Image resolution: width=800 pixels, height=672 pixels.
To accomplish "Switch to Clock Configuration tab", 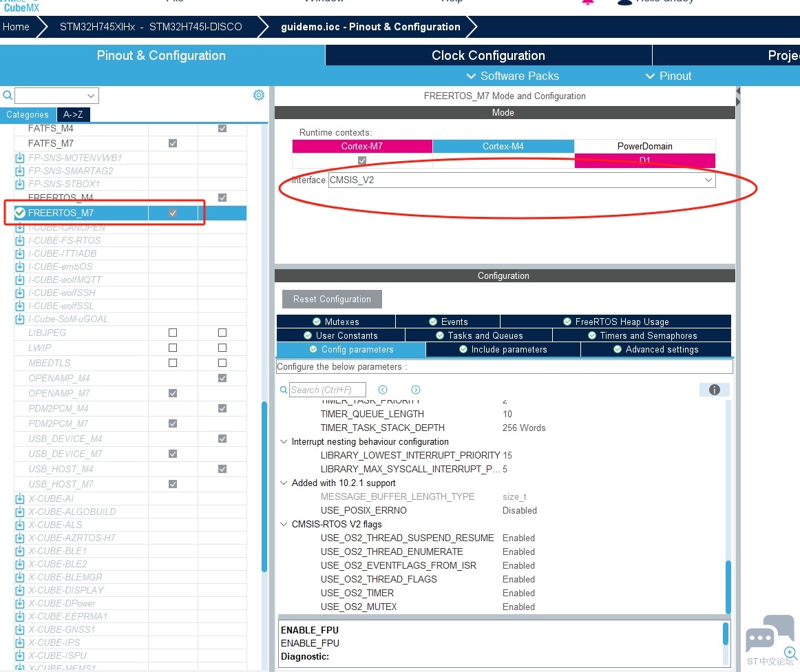I will 488,55.
